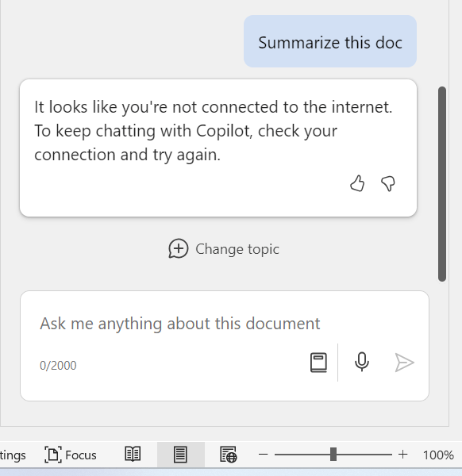This screenshot has height=476, width=462.
Task: Click the not connected error message text
Action: [214, 131]
